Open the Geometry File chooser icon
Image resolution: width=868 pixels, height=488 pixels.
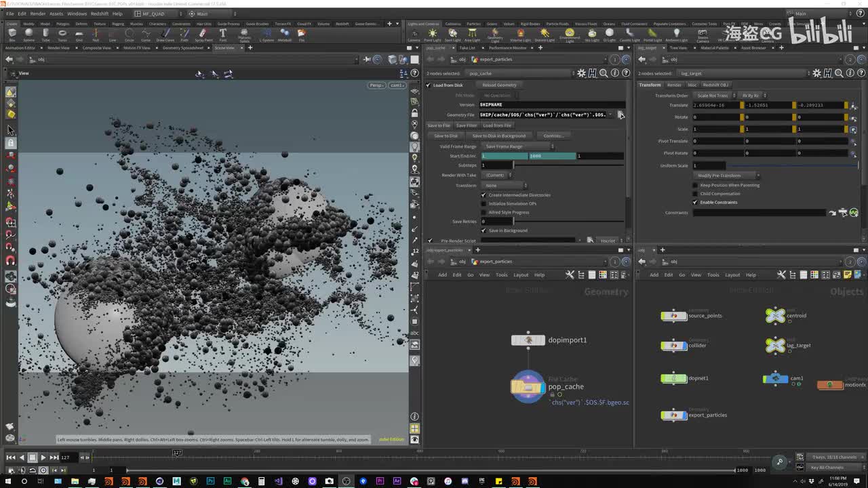tap(620, 115)
